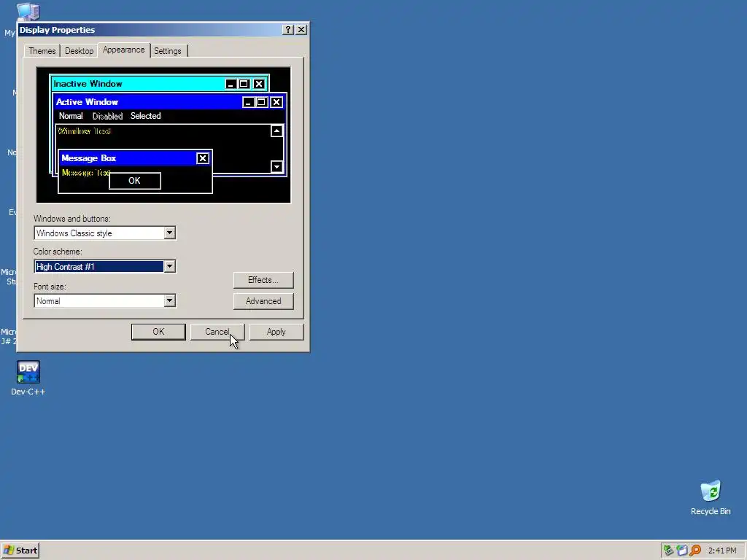Click the Display Properties title bar
Viewport: 747px width, 560px height.
pos(150,29)
